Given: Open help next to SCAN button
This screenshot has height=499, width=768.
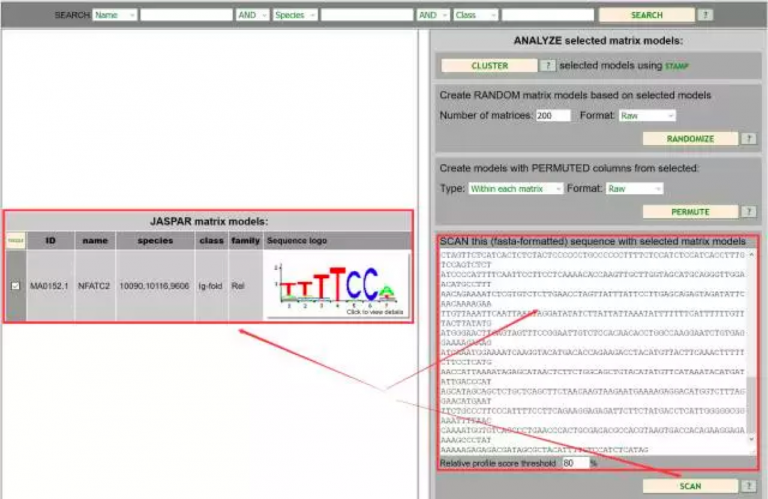Looking at the screenshot, I should tap(748, 486).
